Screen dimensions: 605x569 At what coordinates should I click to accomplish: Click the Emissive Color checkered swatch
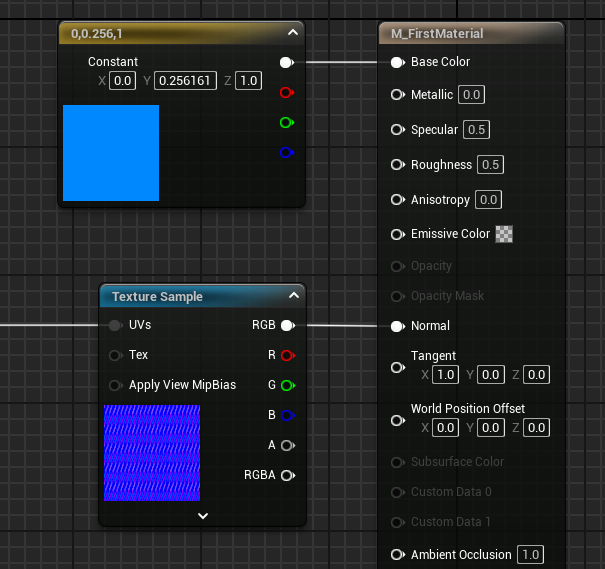coord(504,234)
